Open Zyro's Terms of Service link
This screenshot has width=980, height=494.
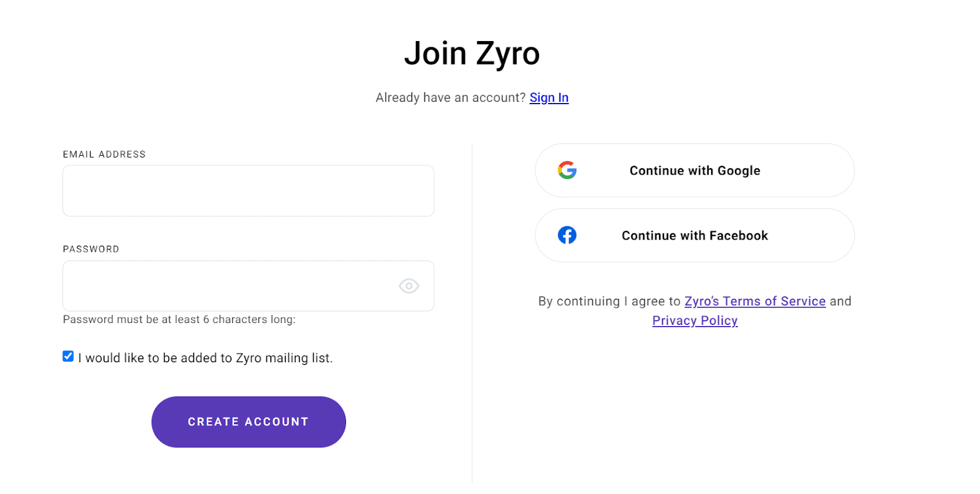(755, 302)
